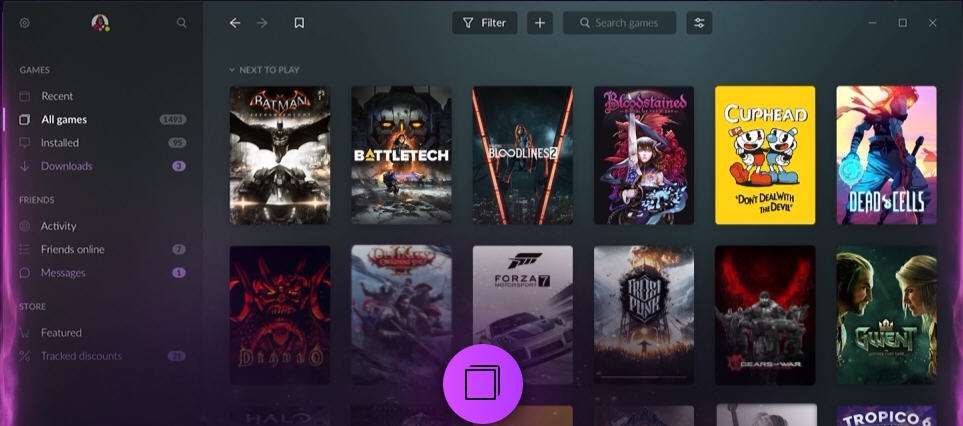Open the Dead Cells game cover
The image size is (963, 426).
point(886,155)
